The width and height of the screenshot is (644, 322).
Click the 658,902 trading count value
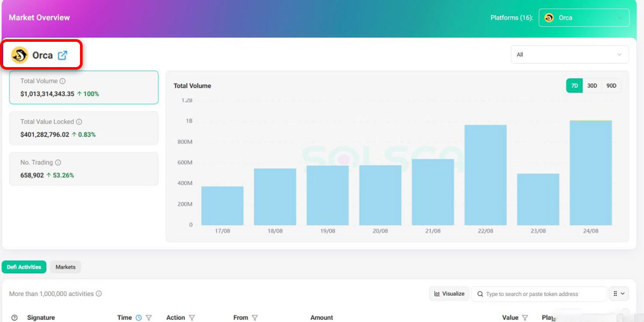pyautogui.click(x=32, y=175)
